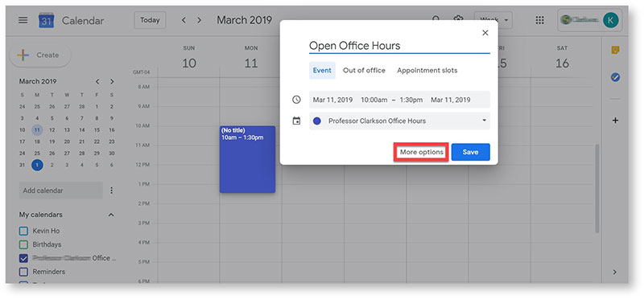This screenshot has height=299, width=644.
Task: Click the Create event button
Action: click(x=39, y=55)
